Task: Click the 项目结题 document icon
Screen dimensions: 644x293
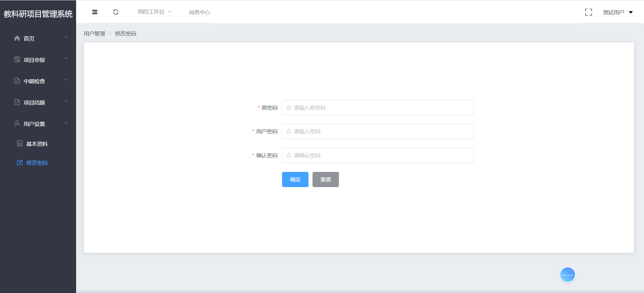Action: pos(17,102)
